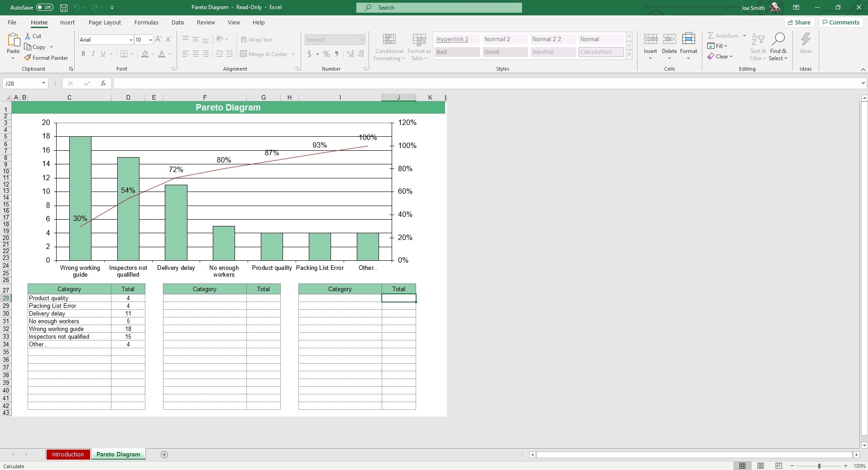Screen dimensions: 868x470
Task: Open Conditional Formatting options
Action: (x=389, y=47)
